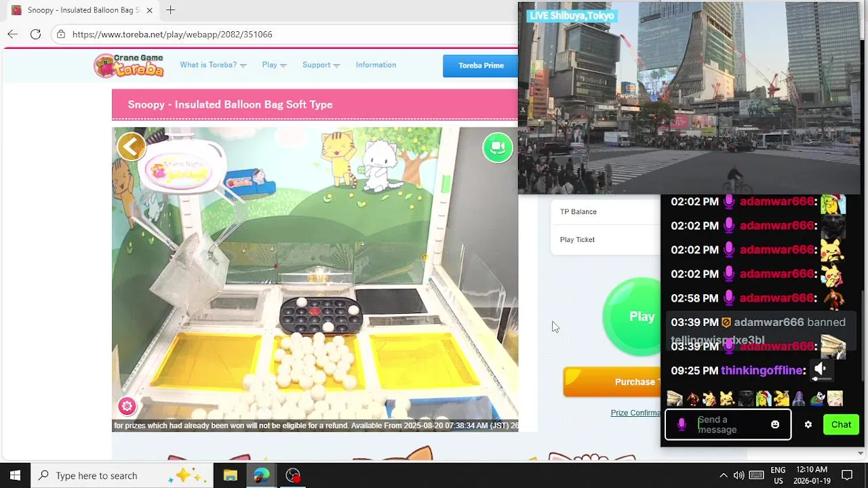
Task: Click adamwar666 username in 02:58 PM message
Action: pos(776,298)
